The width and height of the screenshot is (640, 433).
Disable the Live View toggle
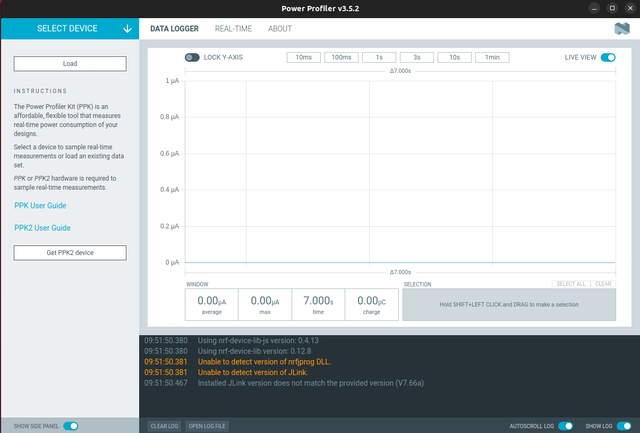pyautogui.click(x=608, y=57)
